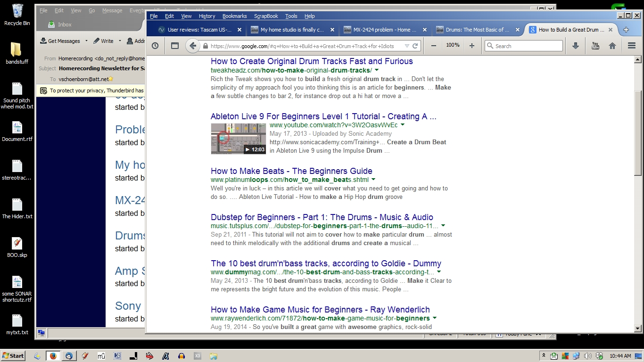Expand dropdown arrow beside raywenderlich.com URL
This screenshot has height=362, width=644.
[434, 318]
